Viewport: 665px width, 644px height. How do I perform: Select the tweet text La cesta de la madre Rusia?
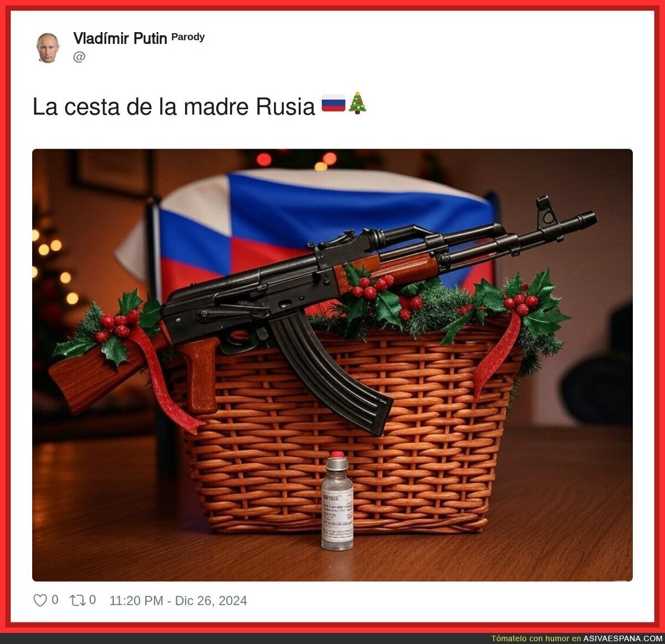click(173, 107)
